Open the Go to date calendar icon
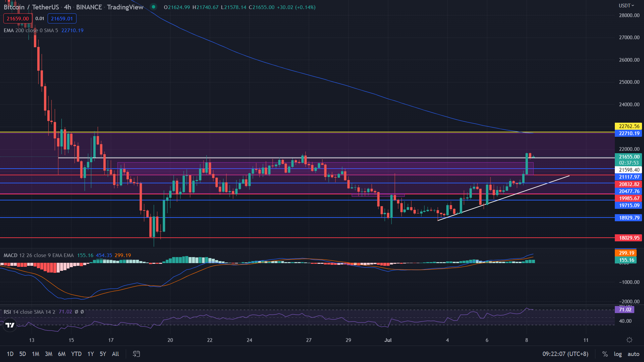The width and height of the screenshot is (644, 362). pos(136,354)
